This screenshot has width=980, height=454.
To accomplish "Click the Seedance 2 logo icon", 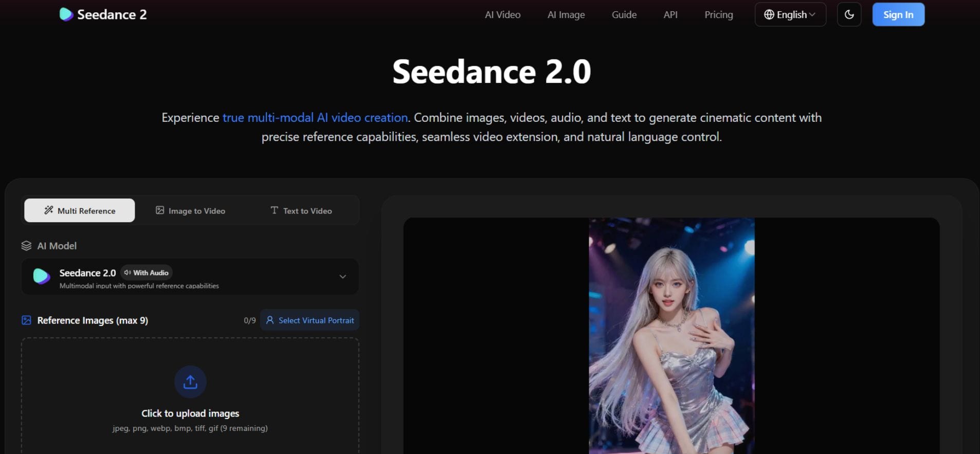I will point(66,14).
